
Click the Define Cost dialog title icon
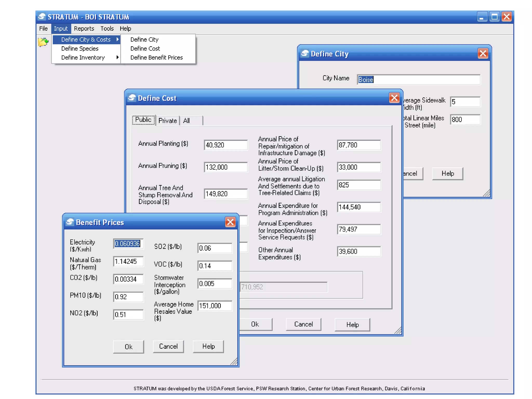(132, 98)
